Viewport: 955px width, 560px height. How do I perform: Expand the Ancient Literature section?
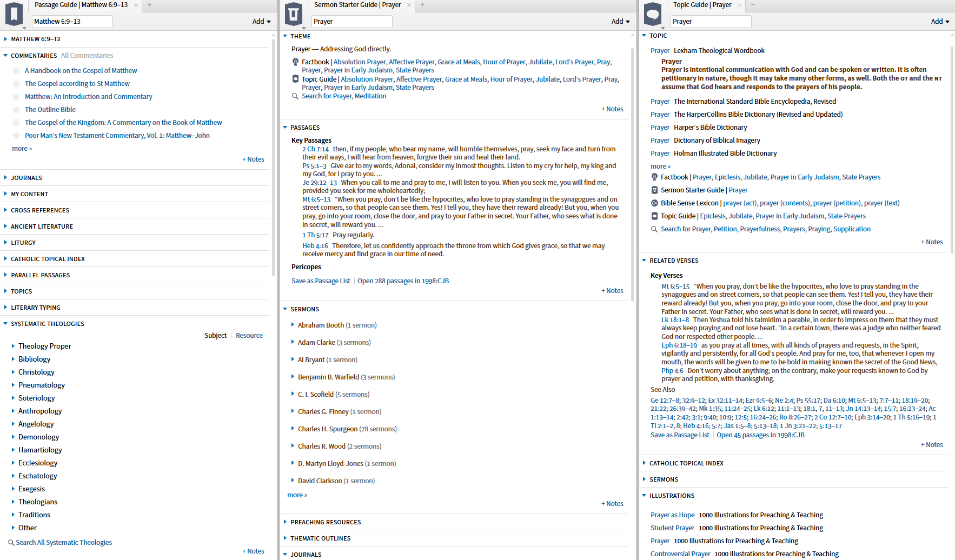tap(5, 226)
